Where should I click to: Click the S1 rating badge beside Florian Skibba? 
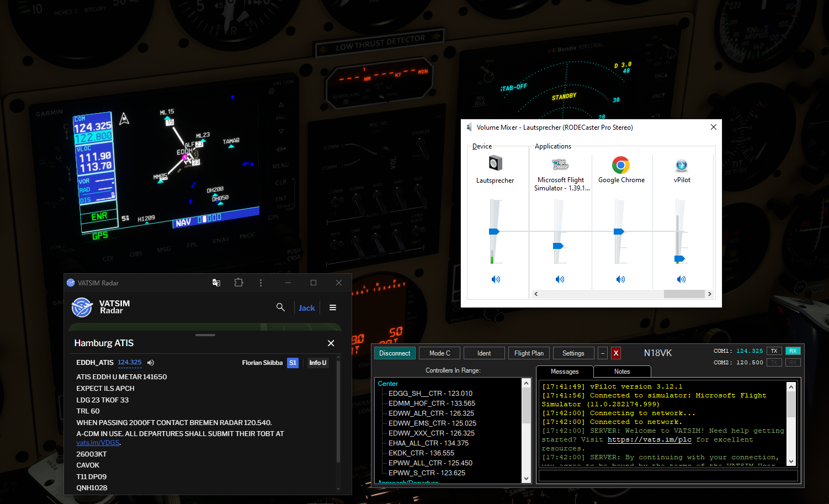[x=293, y=363]
